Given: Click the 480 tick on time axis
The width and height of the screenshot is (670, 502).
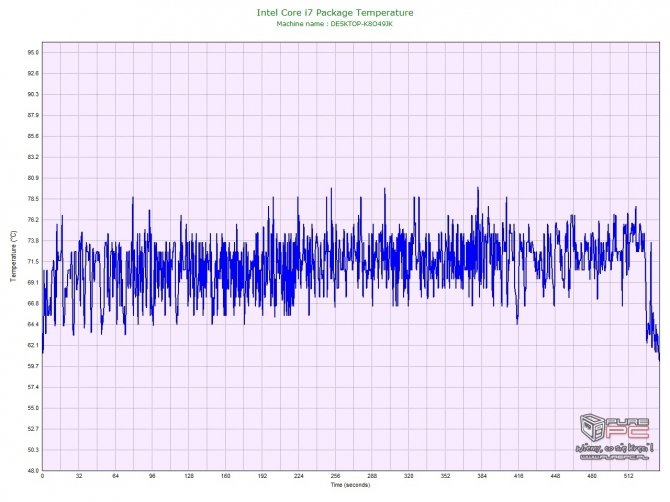Looking at the screenshot, I should (592, 476).
